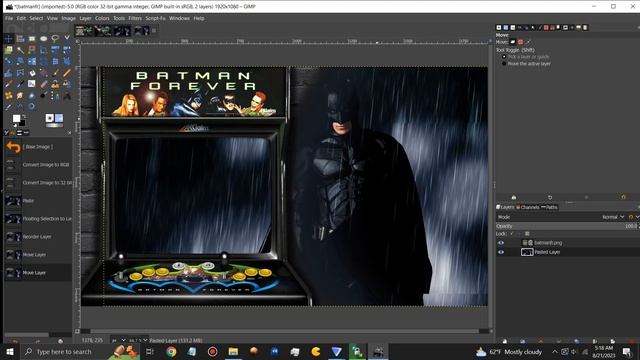Click the white foreground color swatch
Viewport: 640px width, 360px height.
pyautogui.click(x=16, y=118)
